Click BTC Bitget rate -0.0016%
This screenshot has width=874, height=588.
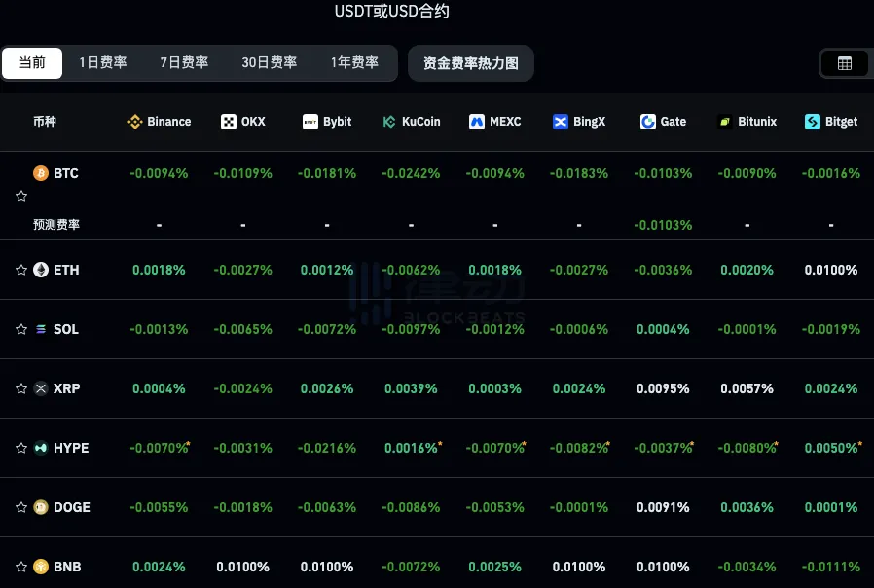click(830, 174)
